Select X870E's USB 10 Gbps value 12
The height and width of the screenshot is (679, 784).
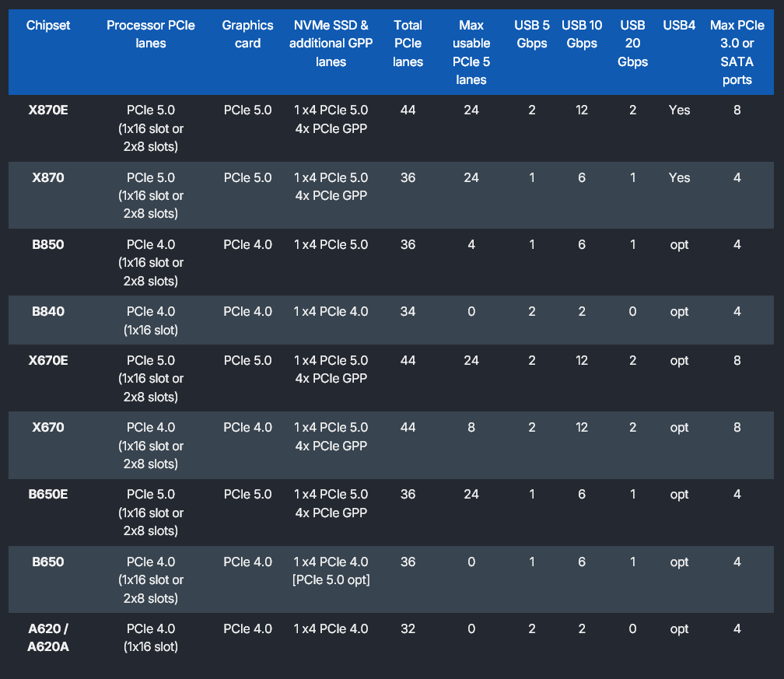582,110
